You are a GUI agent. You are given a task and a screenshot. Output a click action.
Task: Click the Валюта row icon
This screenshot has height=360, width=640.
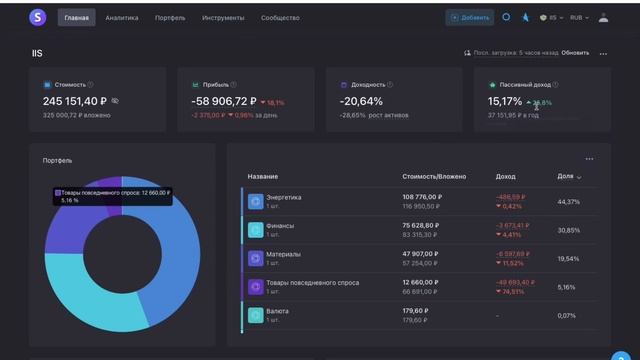[x=256, y=315]
